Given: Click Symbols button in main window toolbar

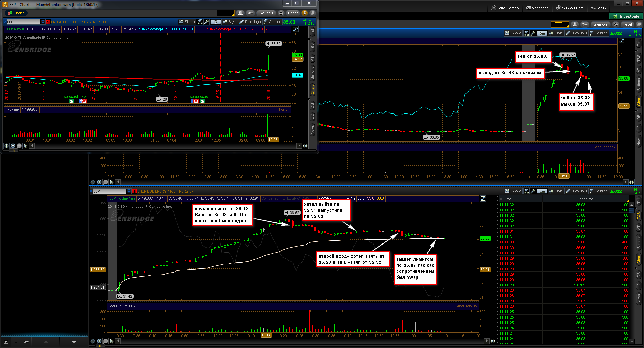Looking at the screenshot, I should tap(600, 24).
